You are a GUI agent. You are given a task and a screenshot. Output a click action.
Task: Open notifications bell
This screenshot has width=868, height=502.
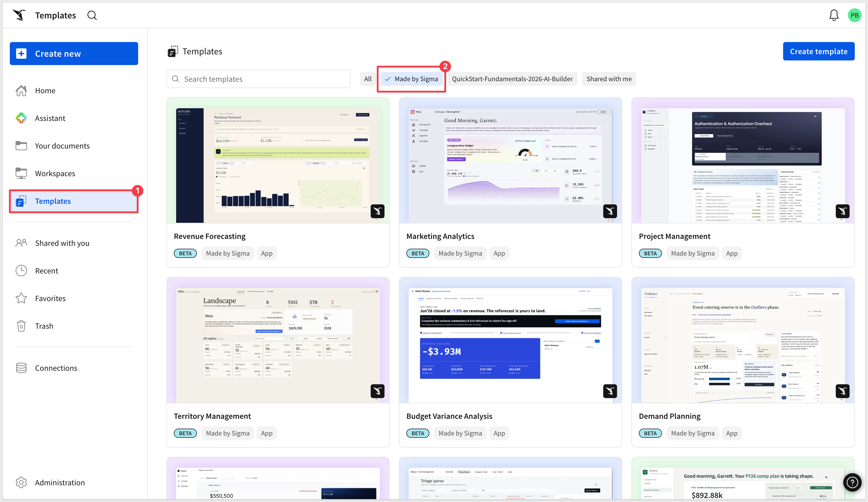click(833, 15)
